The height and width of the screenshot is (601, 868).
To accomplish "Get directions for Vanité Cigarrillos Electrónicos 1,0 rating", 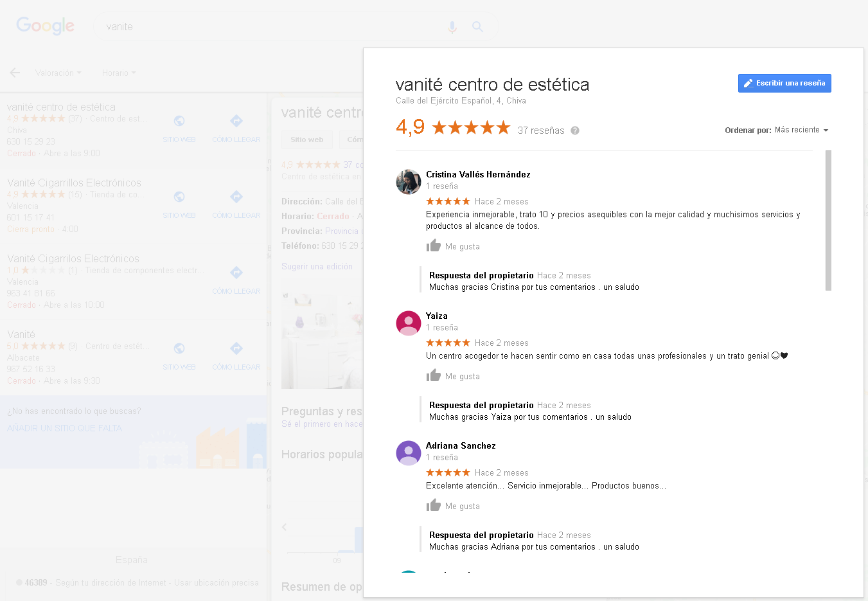I will click(x=236, y=273).
